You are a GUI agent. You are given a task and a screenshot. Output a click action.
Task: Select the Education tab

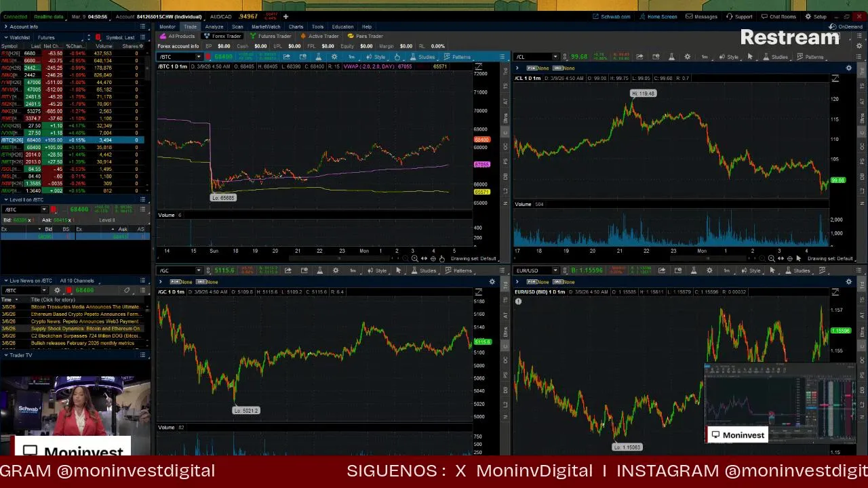pyautogui.click(x=342, y=26)
